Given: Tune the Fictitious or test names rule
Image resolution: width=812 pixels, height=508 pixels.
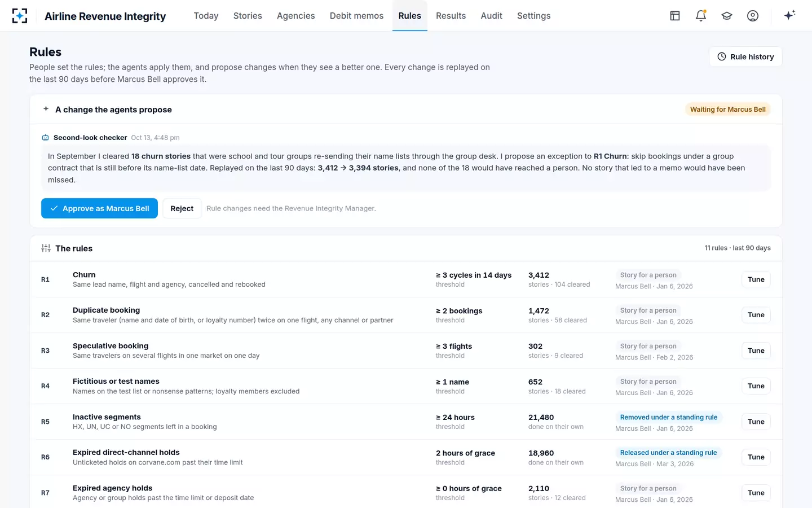Looking at the screenshot, I should [x=756, y=386].
